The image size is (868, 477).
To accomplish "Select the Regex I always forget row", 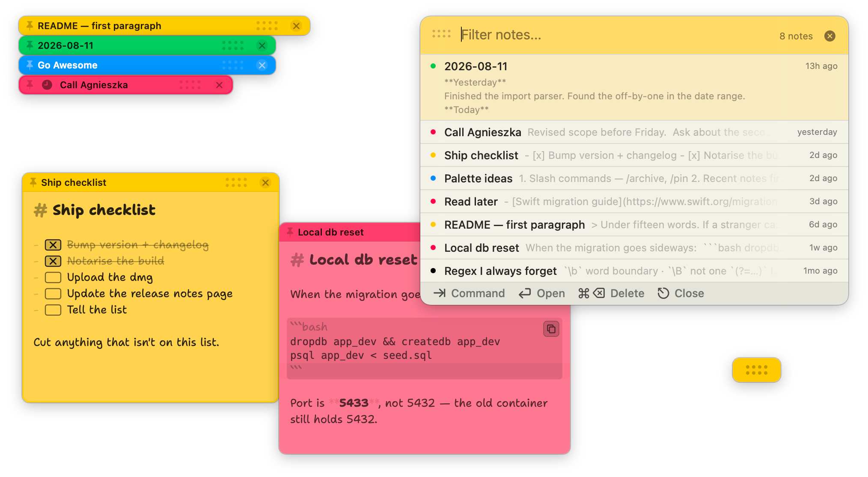I will pyautogui.click(x=634, y=271).
